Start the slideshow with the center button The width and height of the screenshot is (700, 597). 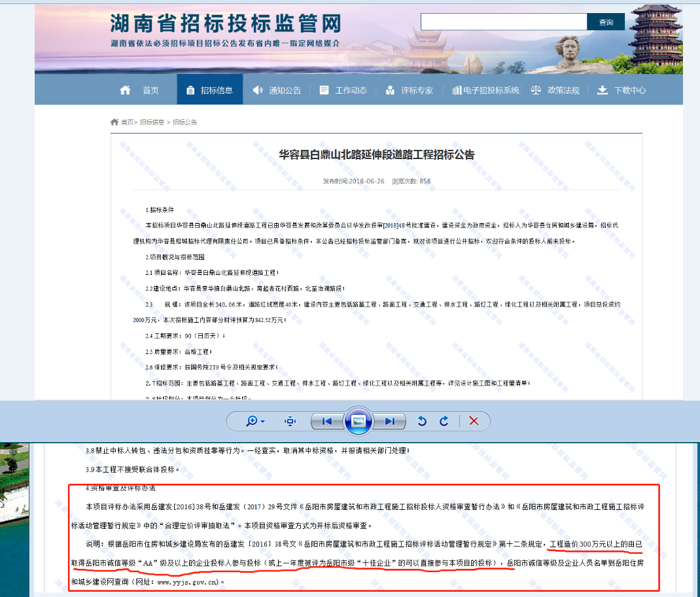pyautogui.click(x=359, y=421)
